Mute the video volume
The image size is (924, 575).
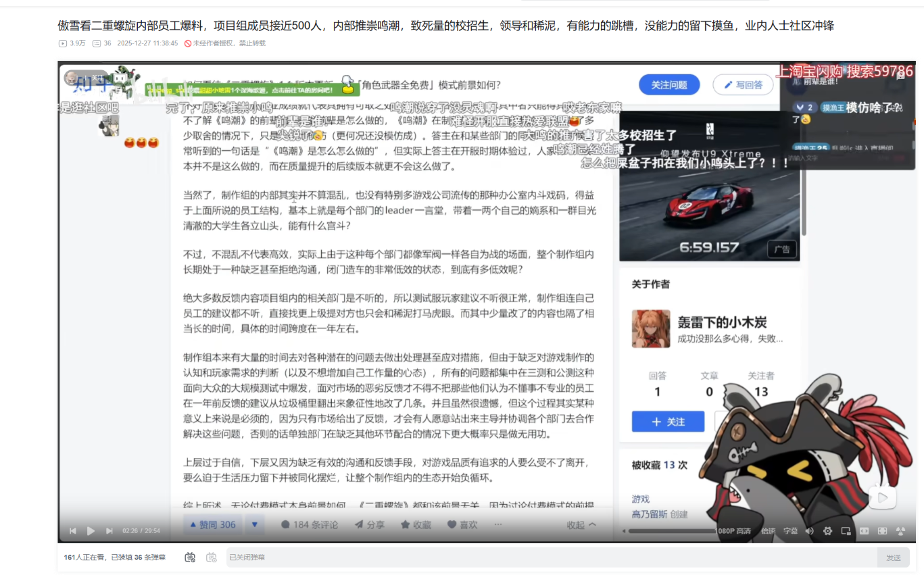click(810, 531)
